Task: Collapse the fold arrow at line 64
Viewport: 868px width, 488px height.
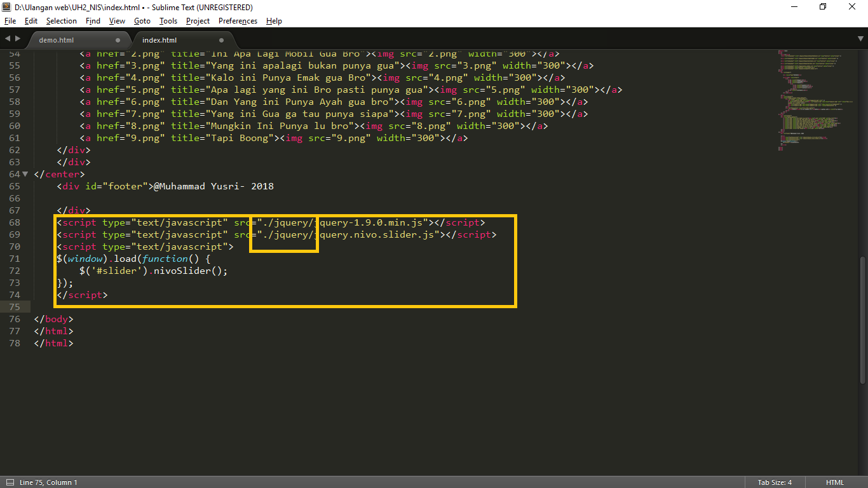Action: (x=25, y=174)
